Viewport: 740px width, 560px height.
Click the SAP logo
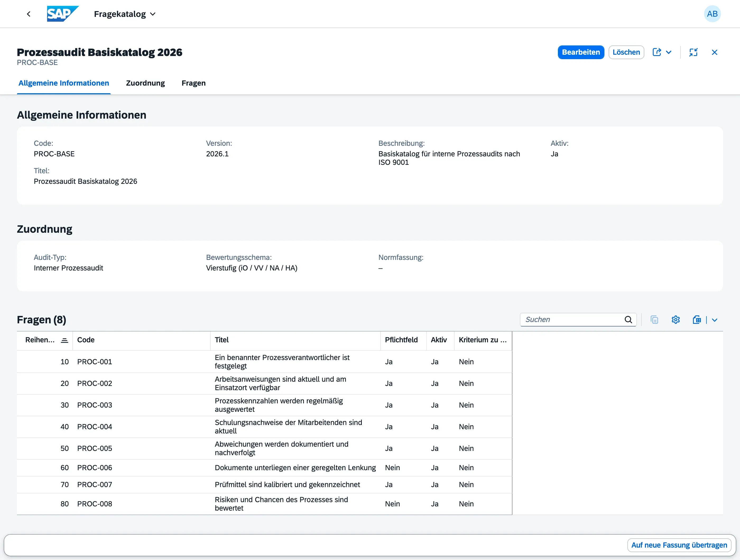coord(63,14)
